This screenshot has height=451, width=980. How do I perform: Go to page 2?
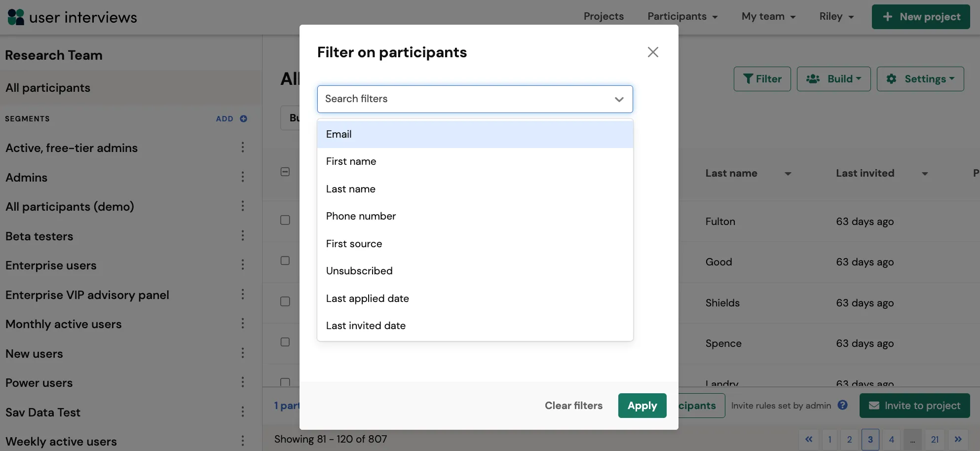(x=850, y=439)
